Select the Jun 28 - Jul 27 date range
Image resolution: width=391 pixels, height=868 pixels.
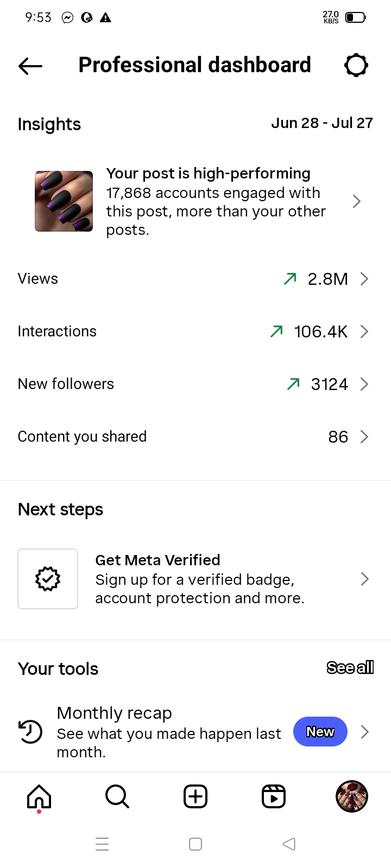click(x=321, y=123)
